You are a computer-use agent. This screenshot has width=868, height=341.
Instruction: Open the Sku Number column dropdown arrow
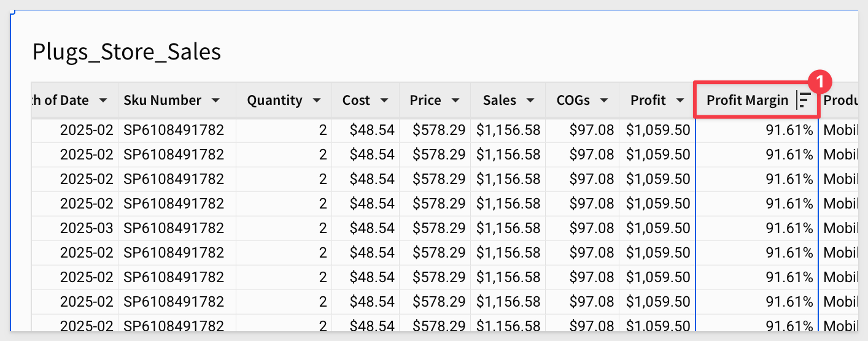tap(215, 100)
